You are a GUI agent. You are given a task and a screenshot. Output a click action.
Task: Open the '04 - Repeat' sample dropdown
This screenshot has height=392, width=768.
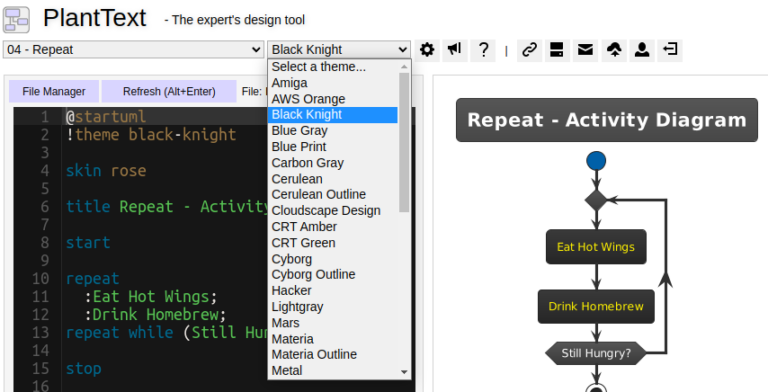134,49
